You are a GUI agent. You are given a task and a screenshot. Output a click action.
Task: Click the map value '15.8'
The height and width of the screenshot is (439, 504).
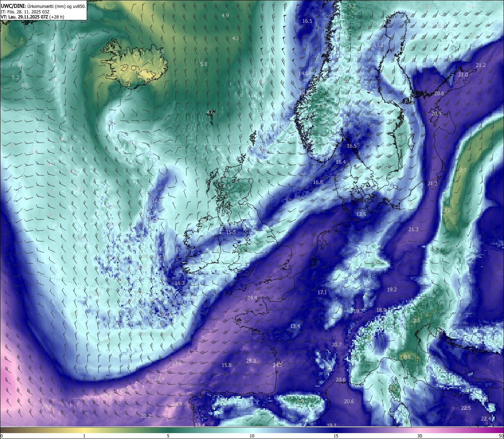pos(226,365)
